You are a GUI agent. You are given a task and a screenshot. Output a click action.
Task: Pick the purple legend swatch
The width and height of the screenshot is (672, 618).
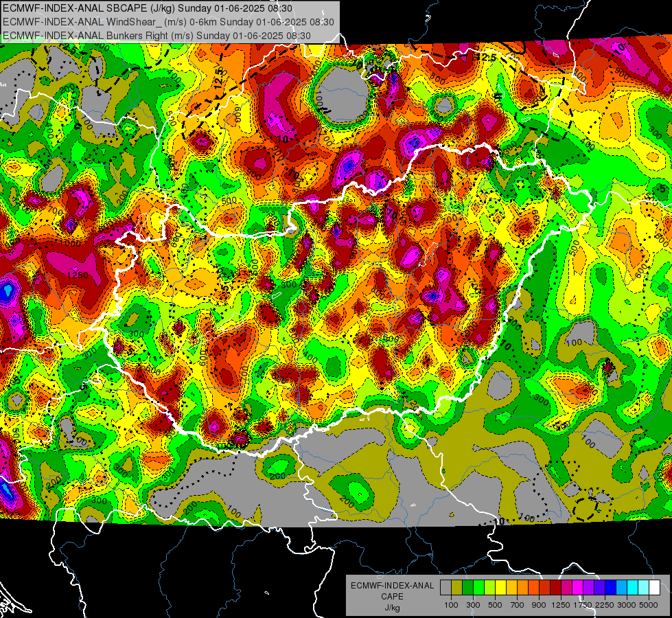(x=589, y=587)
